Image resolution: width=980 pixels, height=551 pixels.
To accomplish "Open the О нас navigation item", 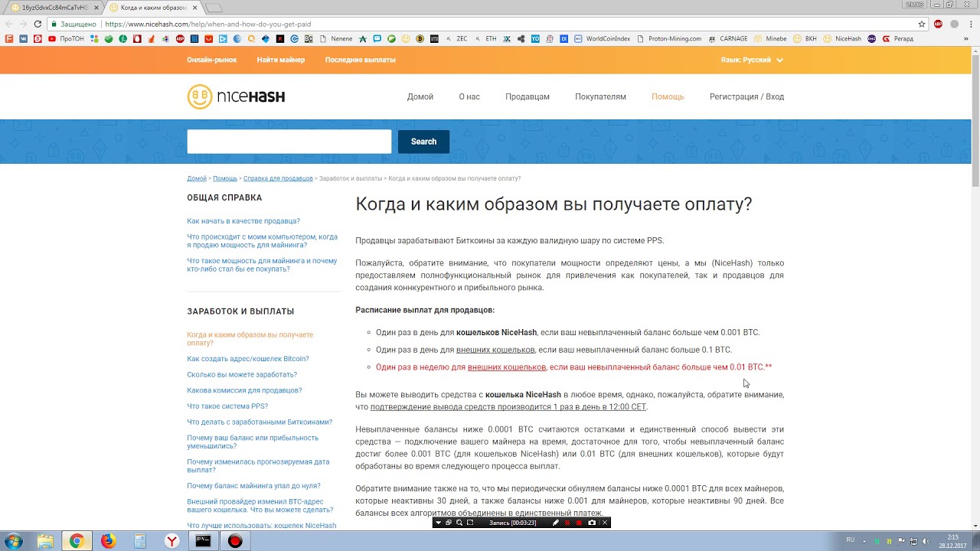I will pyautogui.click(x=469, y=96).
